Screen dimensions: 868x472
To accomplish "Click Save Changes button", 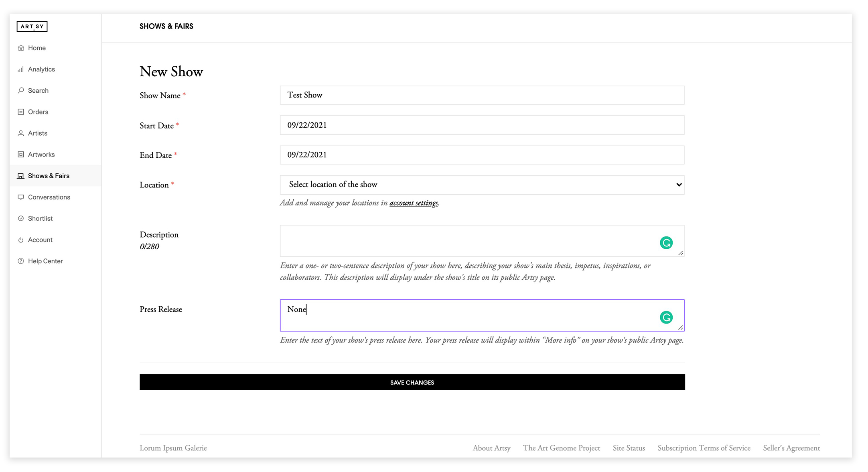I will 412,382.
